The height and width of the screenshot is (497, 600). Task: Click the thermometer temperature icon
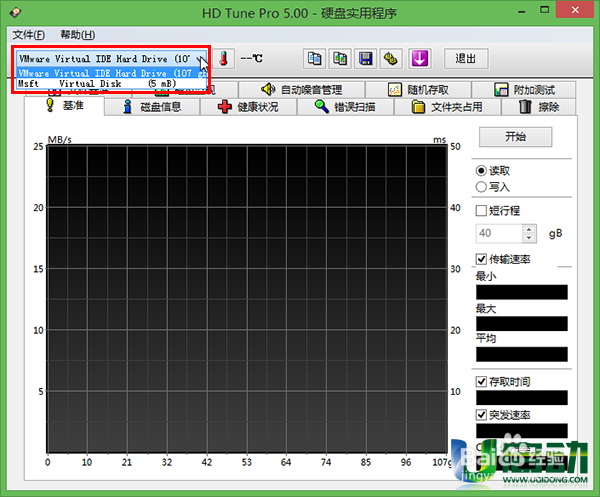(224, 59)
